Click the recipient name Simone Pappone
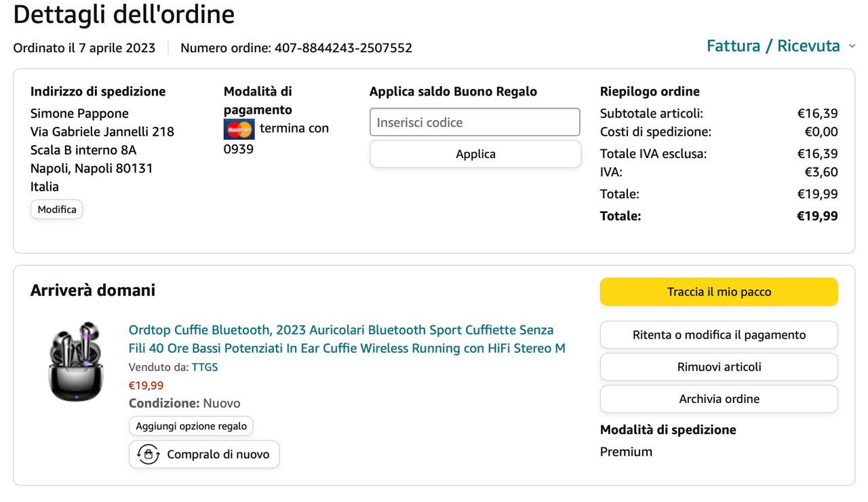This screenshot has width=868, height=502. pos(79,113)
